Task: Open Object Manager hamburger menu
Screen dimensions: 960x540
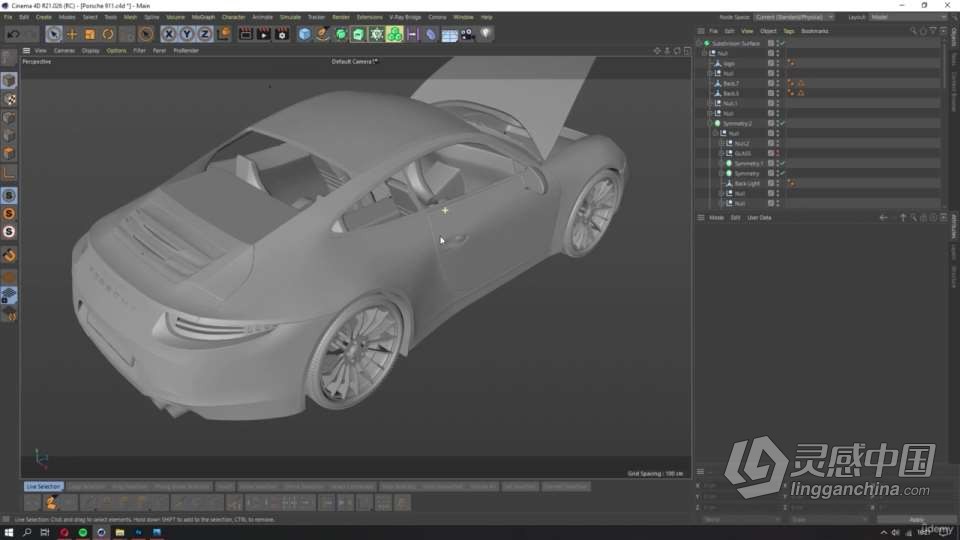Action: click(700, 31)
